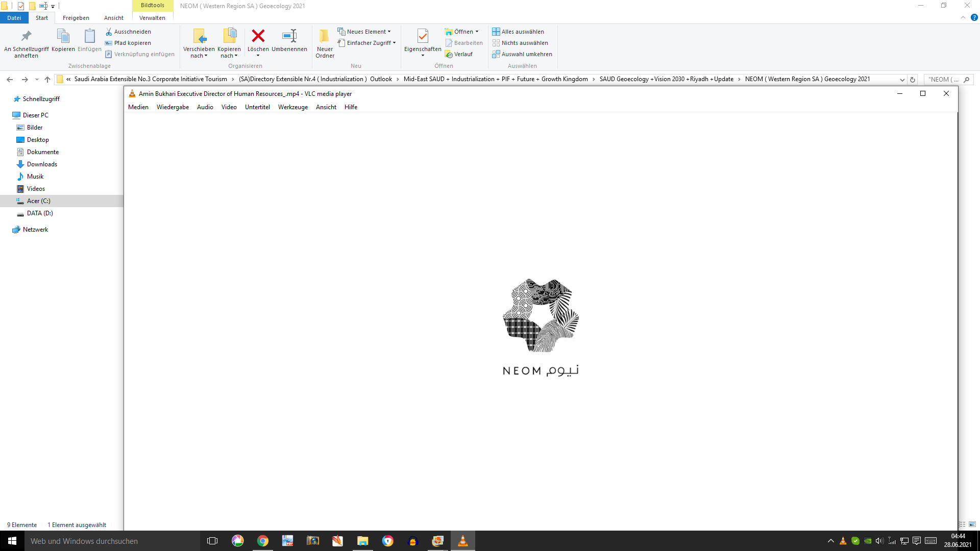Open the Datei tab
The width and height of the screenshot is (980, 551).
tap(14, 18)
